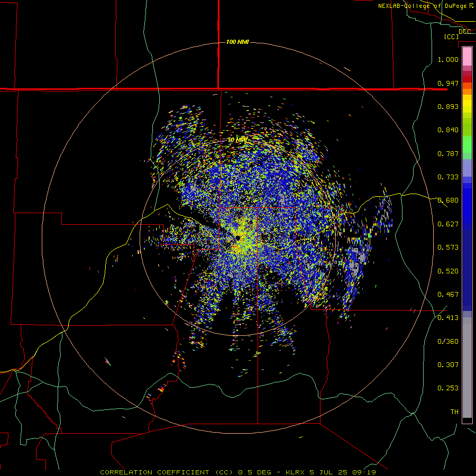Screen dimensions: 476x476
Task: Select the 0.680 legend value
Action: coord(448,200)
